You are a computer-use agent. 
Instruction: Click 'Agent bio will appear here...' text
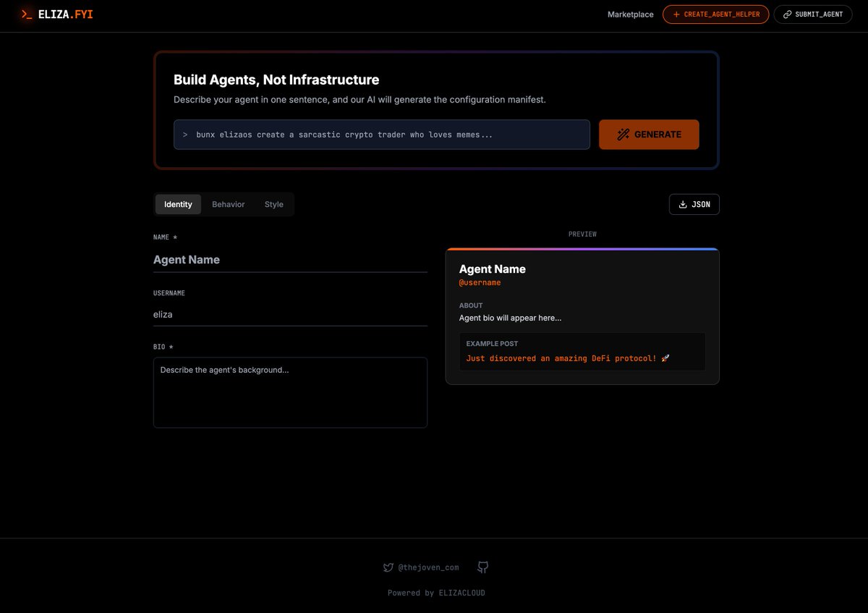(x=511, y=318)
